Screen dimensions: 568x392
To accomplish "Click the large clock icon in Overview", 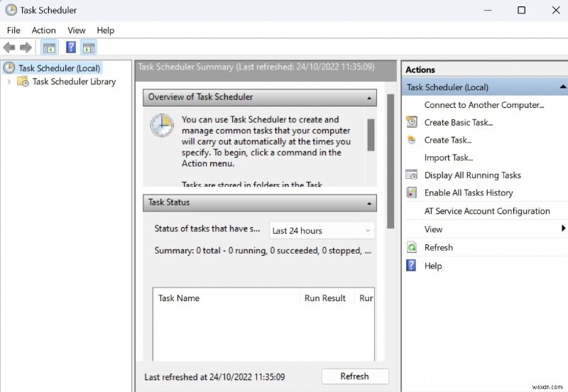I will pos(162,126).
